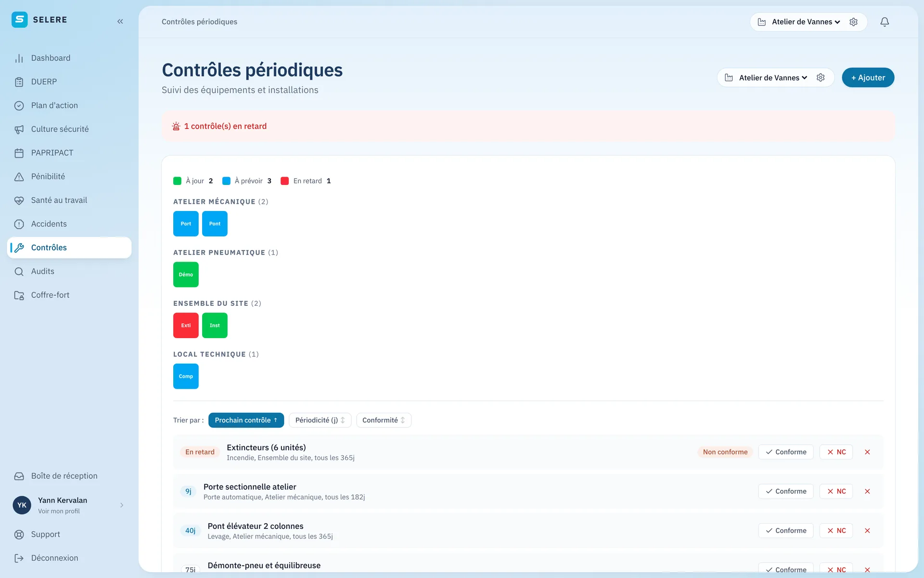
Task: Mark Porte sectionnelle atelier as Conforme
Action: (x=786, y=491)
